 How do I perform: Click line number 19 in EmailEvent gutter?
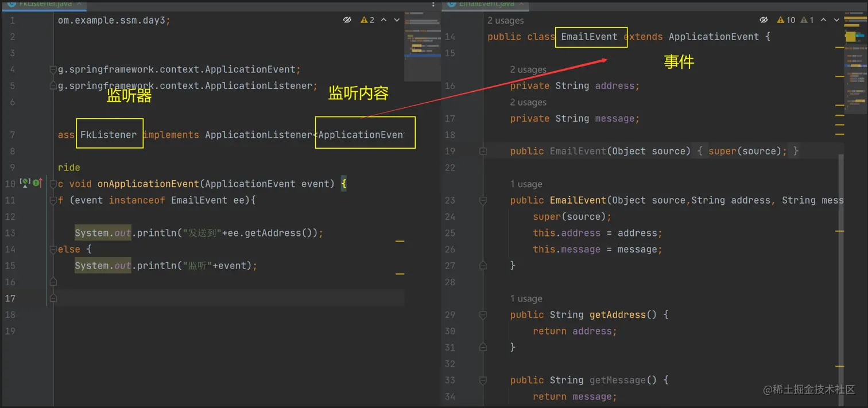click(450, 151)
